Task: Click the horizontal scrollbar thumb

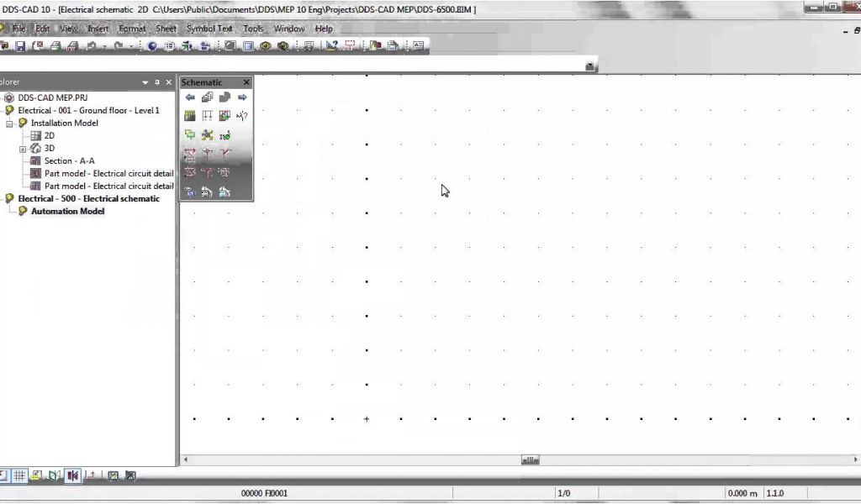Action: coord(530,460)
